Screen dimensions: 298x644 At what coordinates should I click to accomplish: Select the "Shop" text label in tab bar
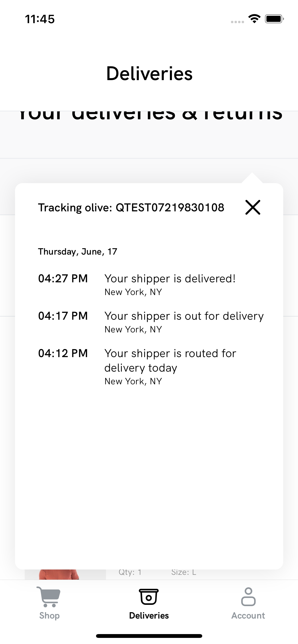(x=49, y=616)
